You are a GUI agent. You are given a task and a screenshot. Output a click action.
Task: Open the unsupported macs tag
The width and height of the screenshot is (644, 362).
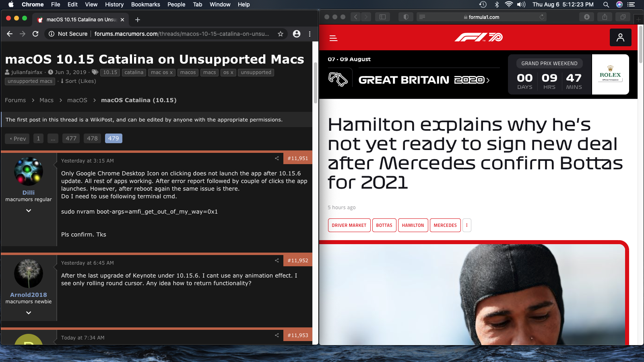click(x=30, y=81)
